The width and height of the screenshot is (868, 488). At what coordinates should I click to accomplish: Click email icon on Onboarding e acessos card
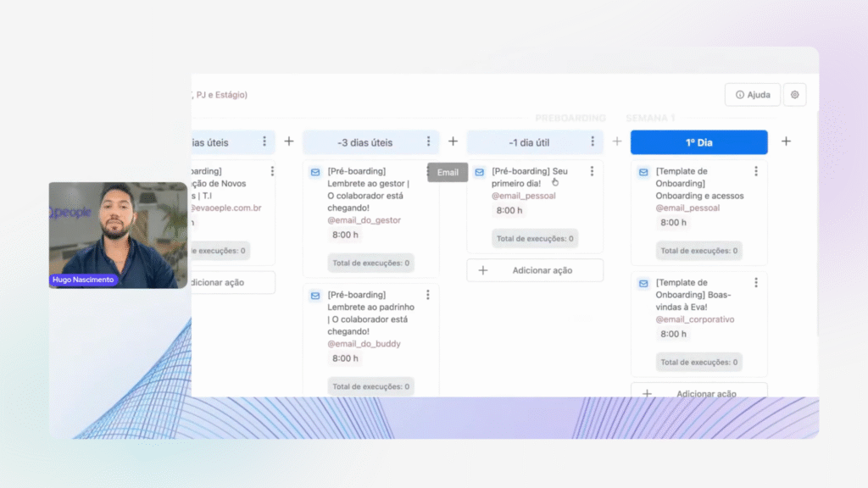[643, 172]
